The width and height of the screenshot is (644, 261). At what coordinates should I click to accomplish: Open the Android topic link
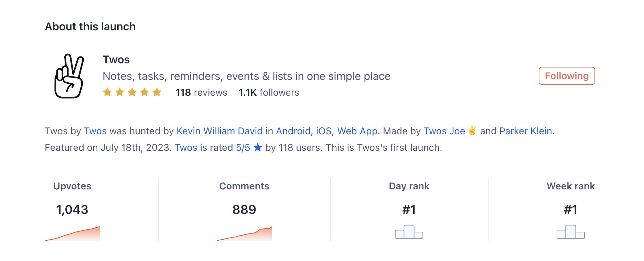click(293, 131)
